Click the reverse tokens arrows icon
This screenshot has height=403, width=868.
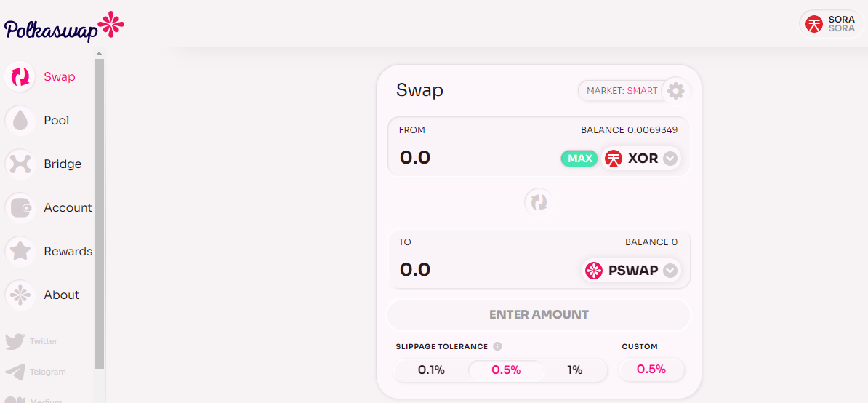(x=539, y=202)
